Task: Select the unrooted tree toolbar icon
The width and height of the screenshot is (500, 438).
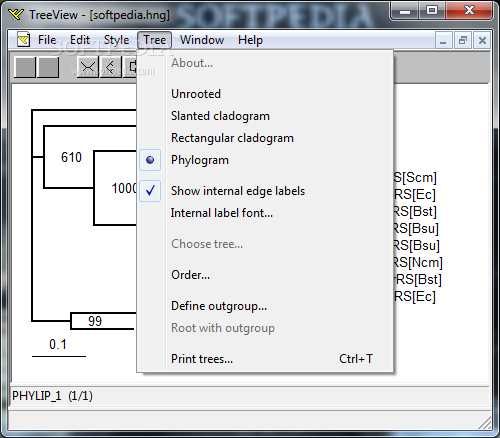Action: pyautogui.click(x=88, y=67)
